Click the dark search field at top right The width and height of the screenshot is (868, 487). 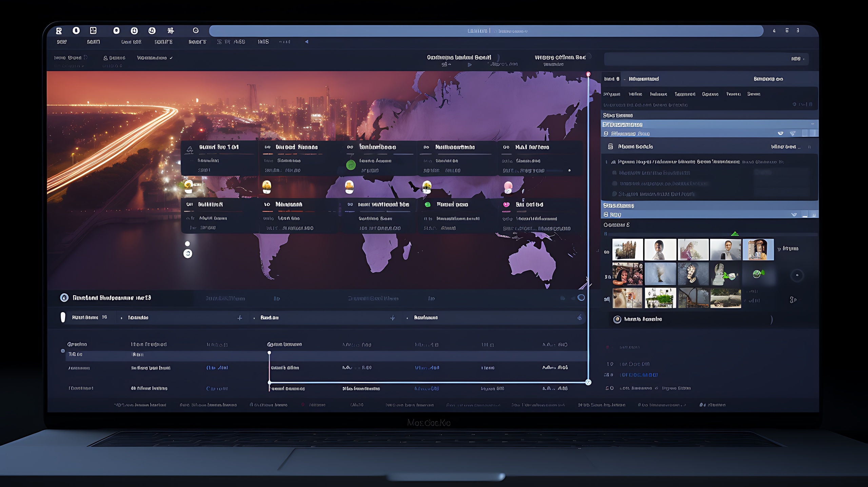706,59
